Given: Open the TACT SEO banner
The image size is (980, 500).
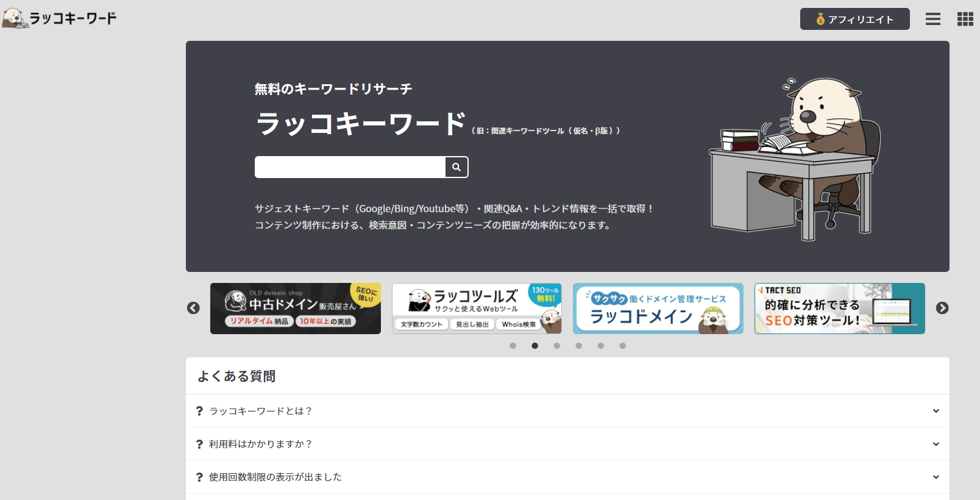Looking at the screenshot, I should click(x=840, y=309).
